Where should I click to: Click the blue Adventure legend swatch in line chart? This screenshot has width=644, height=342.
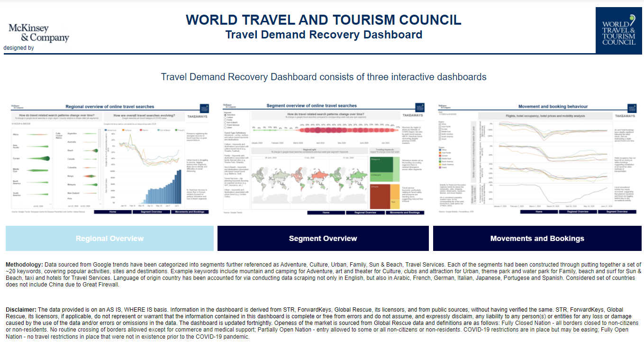[x=105, y=129]
